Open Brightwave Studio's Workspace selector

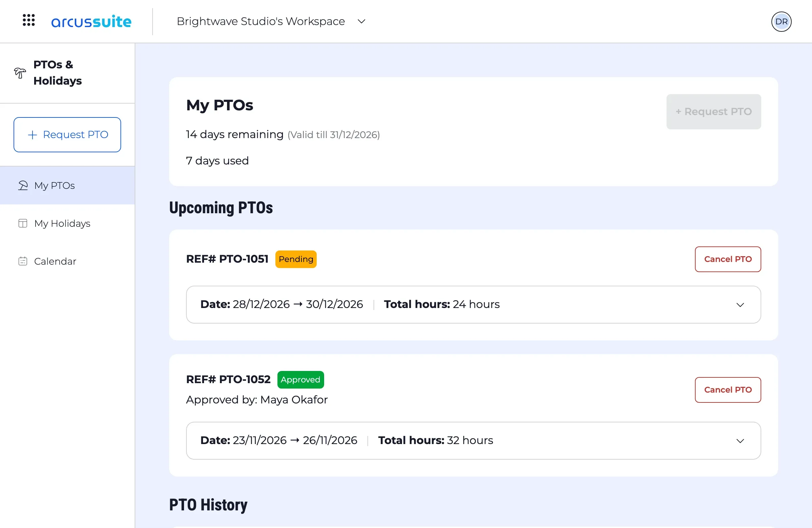click(x=271, y=22)
